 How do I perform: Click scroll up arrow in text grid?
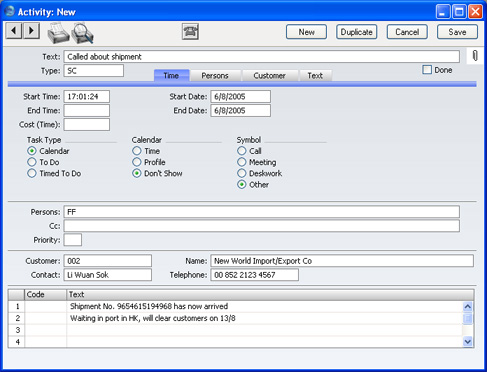[x=468, y=306]
